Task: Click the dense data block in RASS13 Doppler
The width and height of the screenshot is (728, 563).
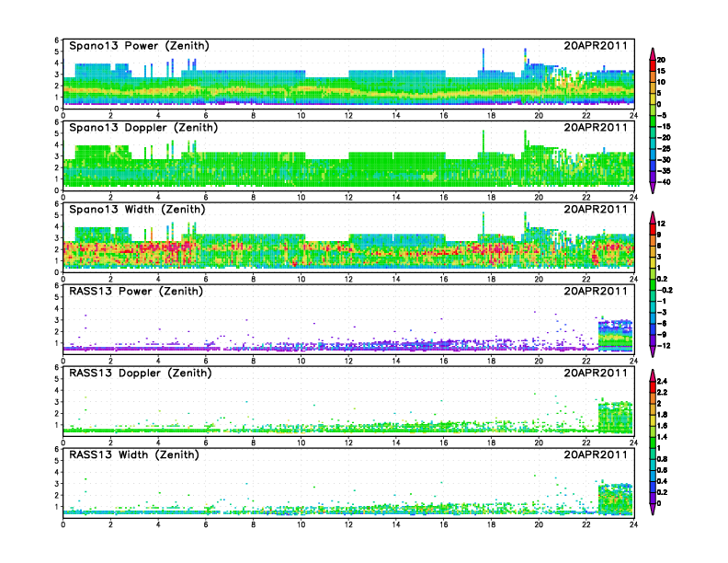Action: tap(615, 417)
